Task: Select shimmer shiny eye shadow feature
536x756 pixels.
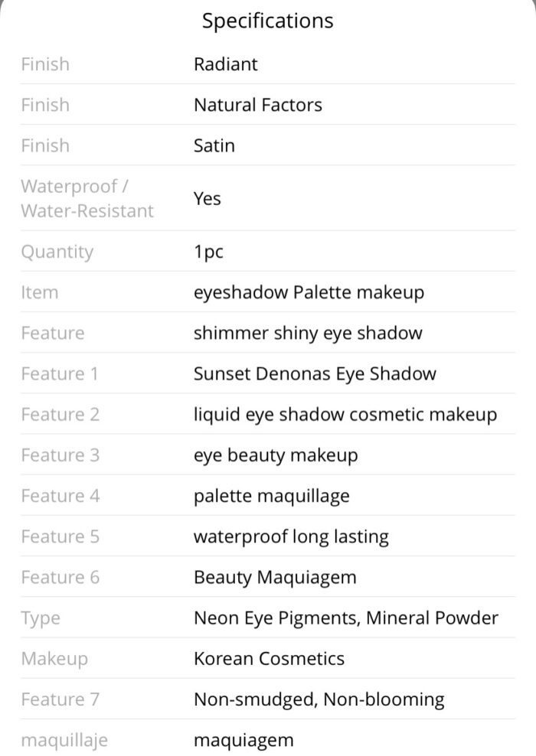Action: coord(308,333)
